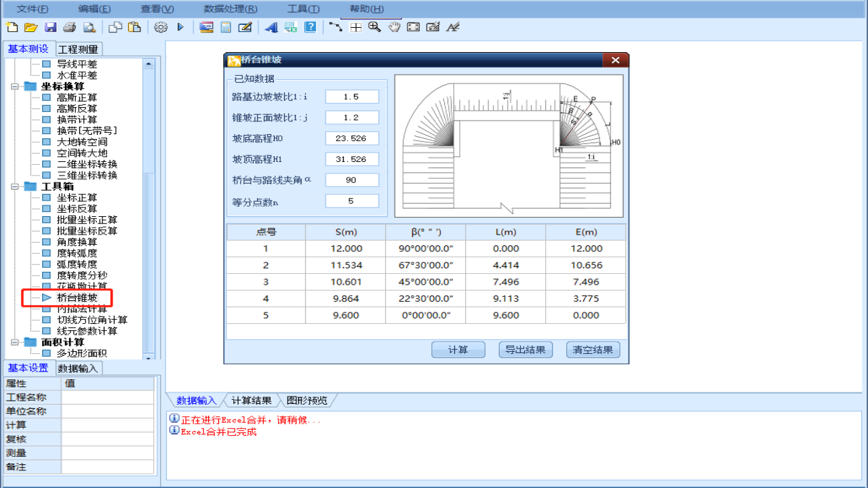Select the Pan hand tool
The image size is (868, 488).
click(x=394, y=27)
